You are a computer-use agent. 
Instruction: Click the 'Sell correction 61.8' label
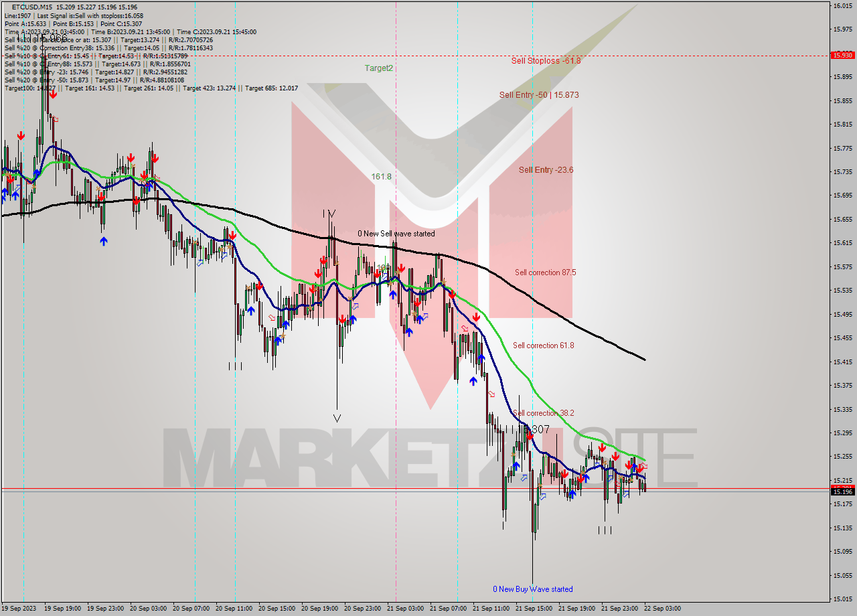pos(543,345)
